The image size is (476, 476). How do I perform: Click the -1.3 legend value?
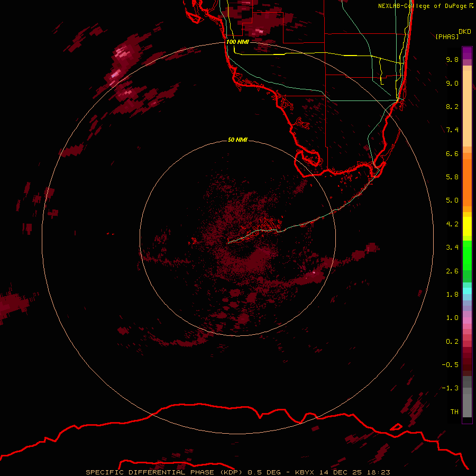point(450,388)
